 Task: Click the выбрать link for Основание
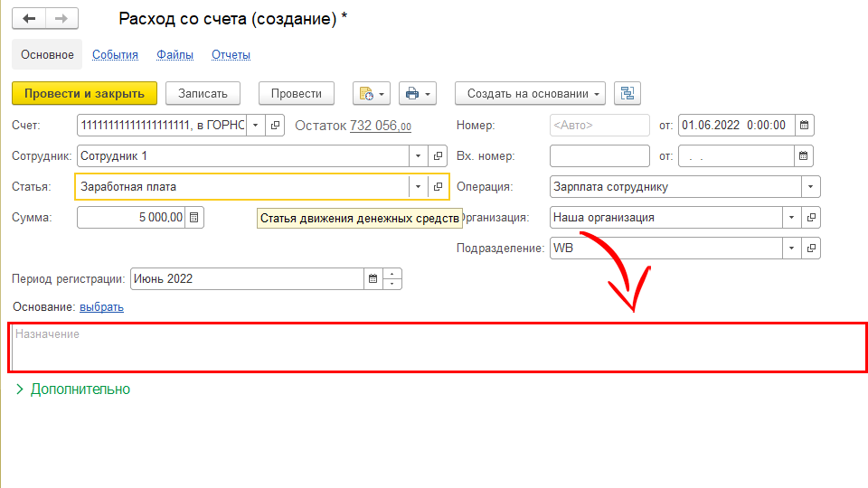click(x=101, y=307)
